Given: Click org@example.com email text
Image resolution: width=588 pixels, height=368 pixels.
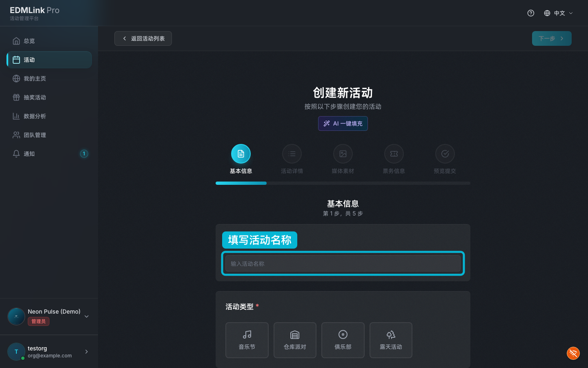Looking at the screenshot, I should coord(50,356).
